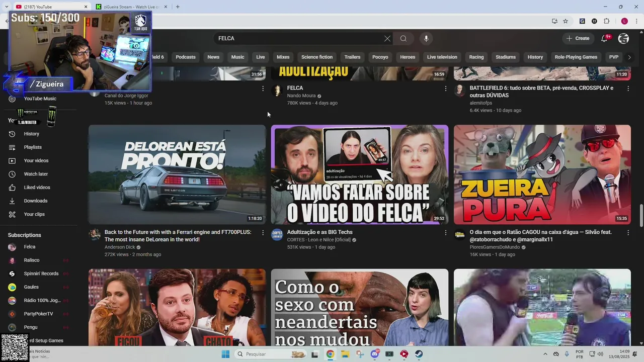Open the Felca subscription channel
This screenshot has width=644, height=362.
(30, 247)
